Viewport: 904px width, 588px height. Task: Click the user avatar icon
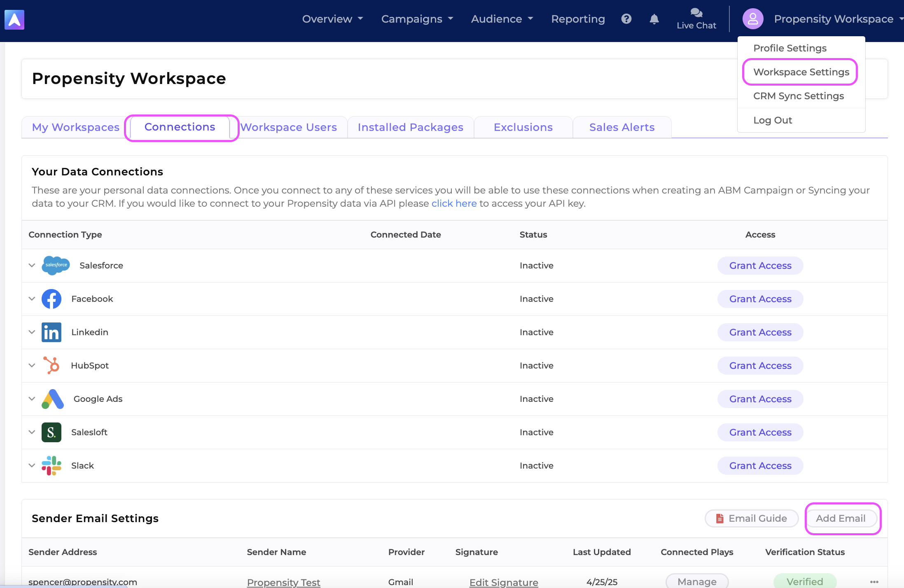(753, 19)
